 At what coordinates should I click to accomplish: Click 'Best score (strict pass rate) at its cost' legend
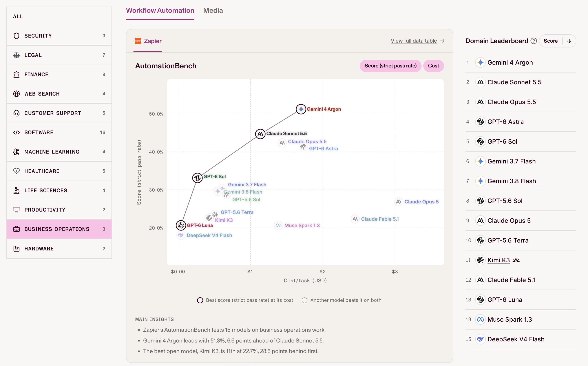[245, 300]
